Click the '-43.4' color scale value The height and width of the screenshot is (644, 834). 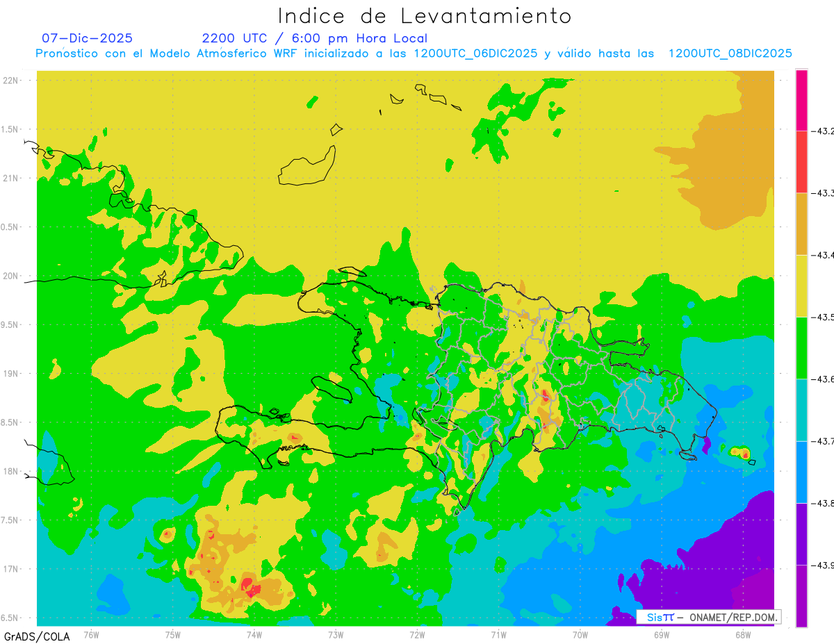822,255
